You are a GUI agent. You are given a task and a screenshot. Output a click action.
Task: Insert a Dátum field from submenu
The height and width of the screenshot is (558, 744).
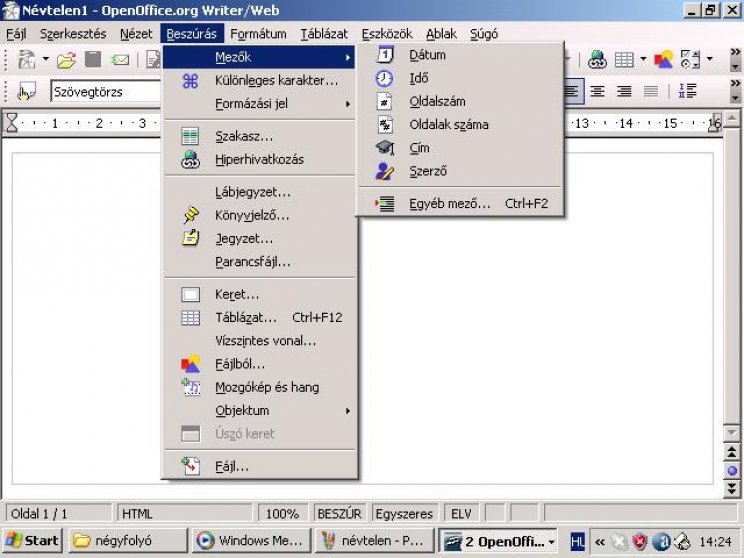click(460, 55)
